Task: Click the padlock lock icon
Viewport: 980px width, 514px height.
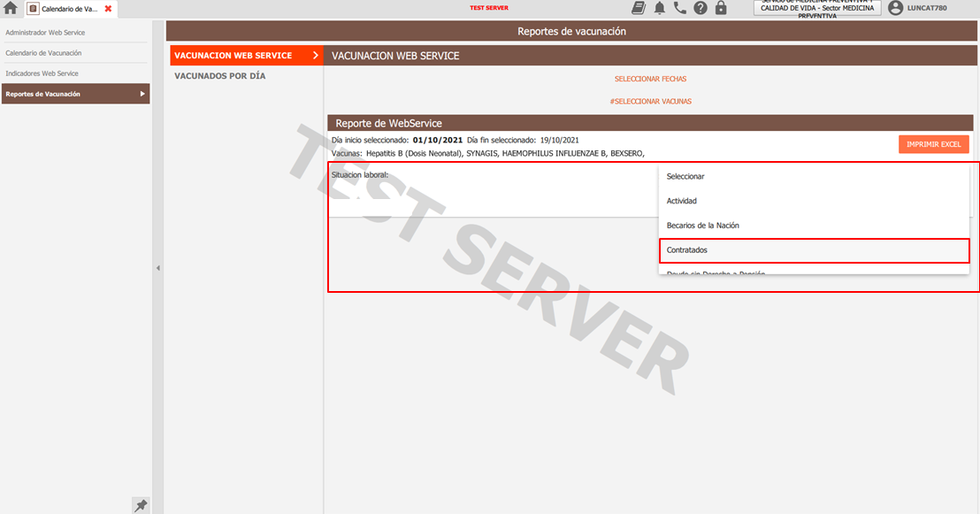Action: (x=721, y=8)
